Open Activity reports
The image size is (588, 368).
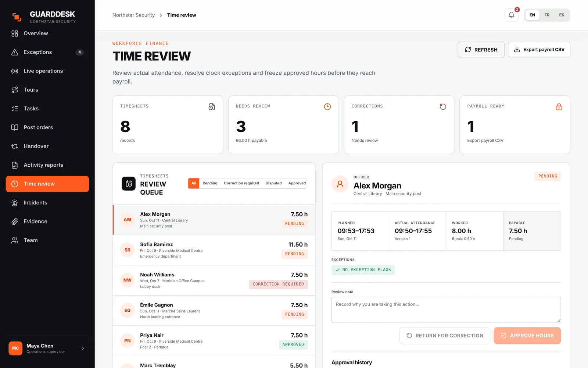47,165
